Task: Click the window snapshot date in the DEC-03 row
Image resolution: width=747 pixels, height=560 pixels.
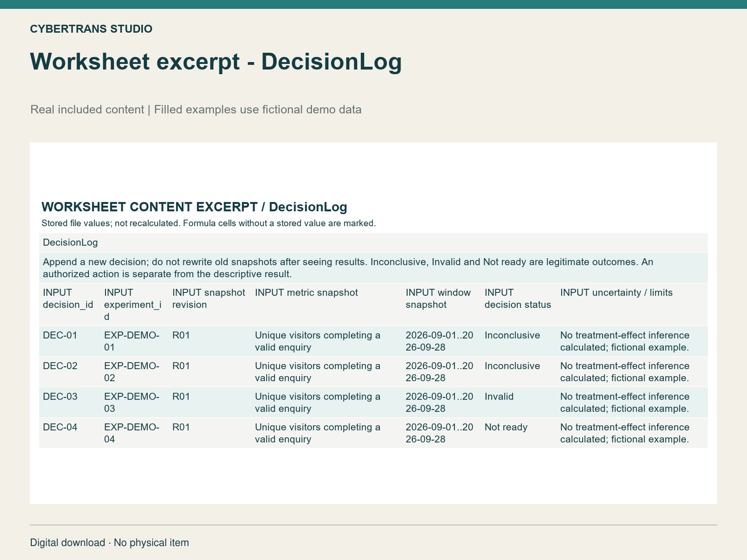Action: (439, 403)
